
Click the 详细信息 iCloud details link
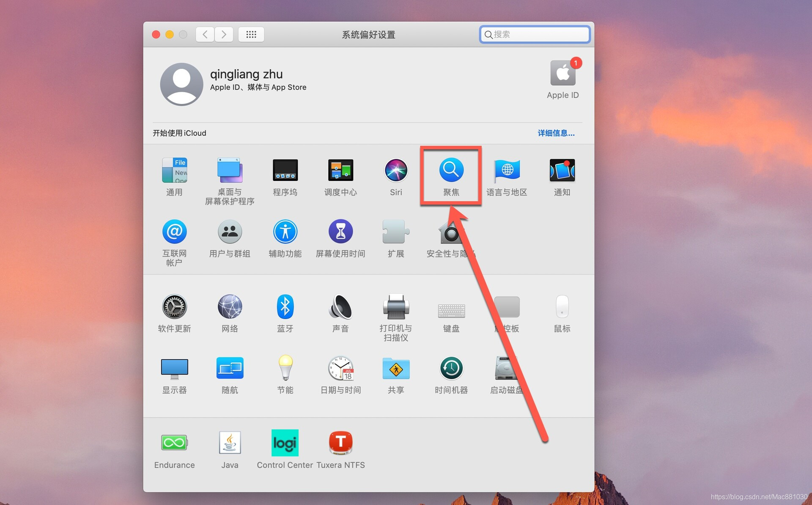pos(556,133)
